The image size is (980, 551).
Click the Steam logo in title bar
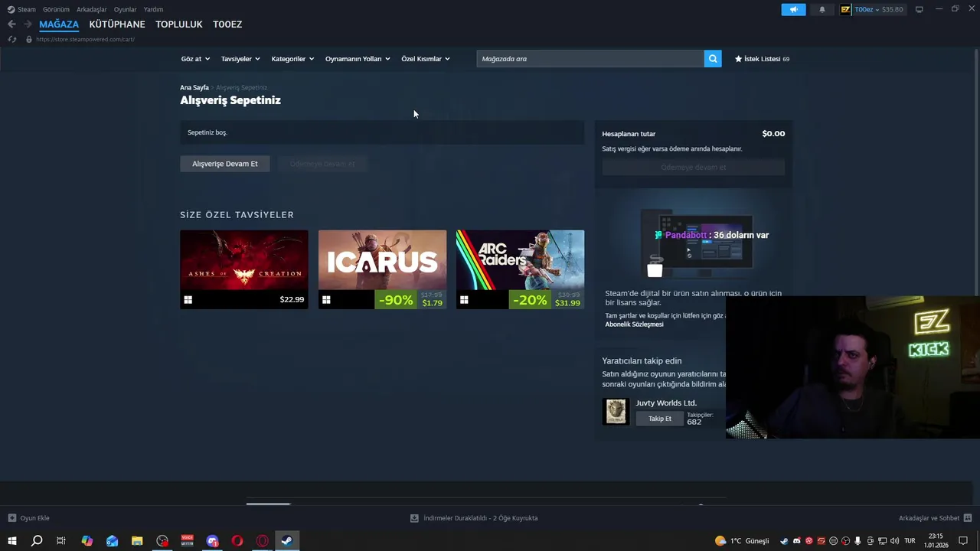11,9
